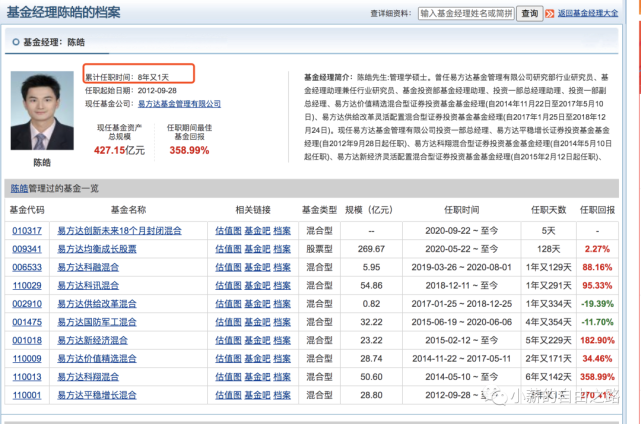This screenshot has height=424, width=641.
Task: Open 估值图 link for fund 001018
Action: pos(229,340)
